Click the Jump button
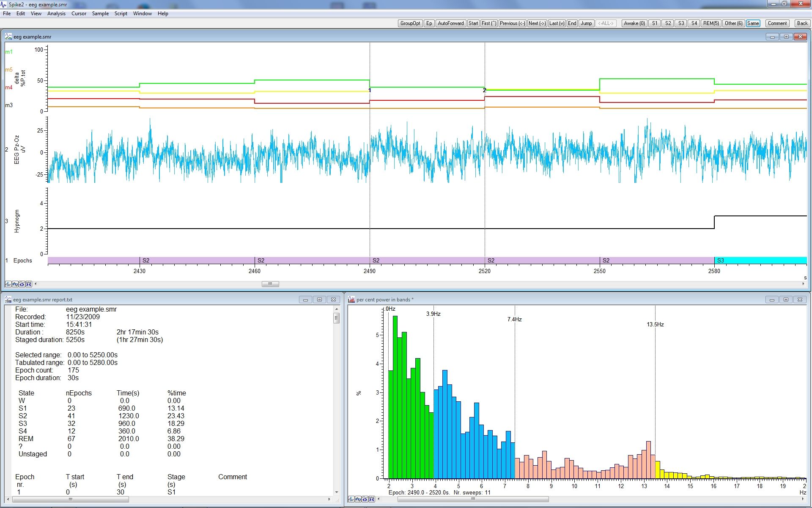The width and height of the screenshot is (812, 508). (x=586, y=23)
